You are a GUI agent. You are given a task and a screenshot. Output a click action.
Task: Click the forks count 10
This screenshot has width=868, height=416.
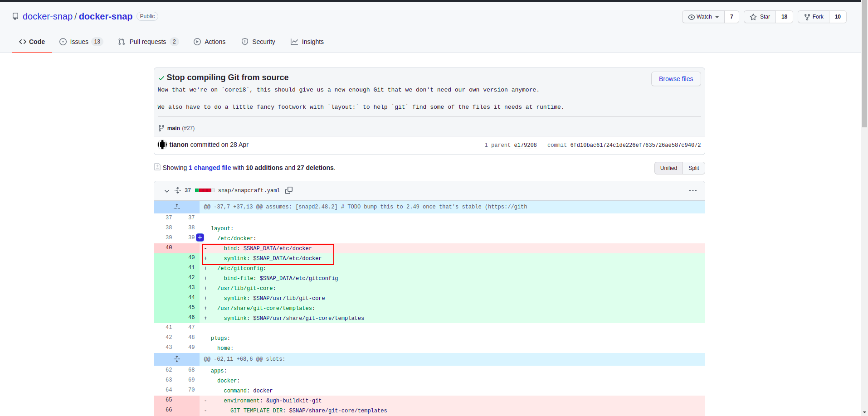[838, 17]
